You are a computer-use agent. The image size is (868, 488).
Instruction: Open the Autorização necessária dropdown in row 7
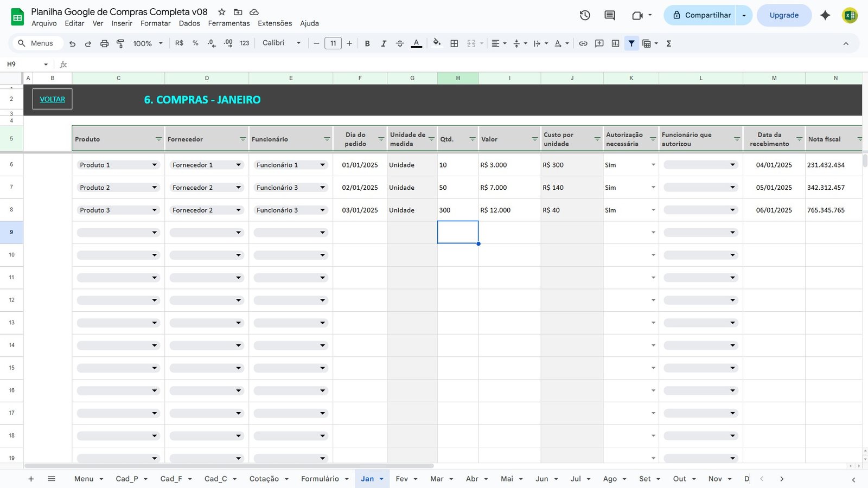tap(653, 187)
